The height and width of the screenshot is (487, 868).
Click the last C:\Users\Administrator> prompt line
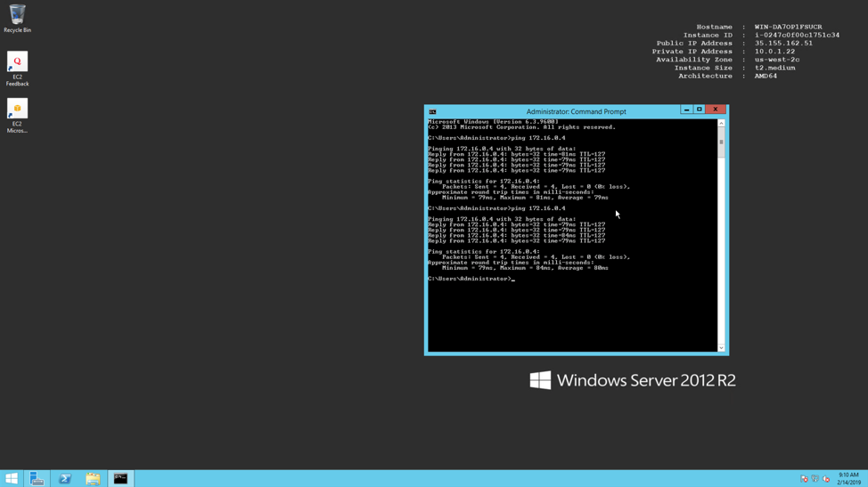point(471,280)
